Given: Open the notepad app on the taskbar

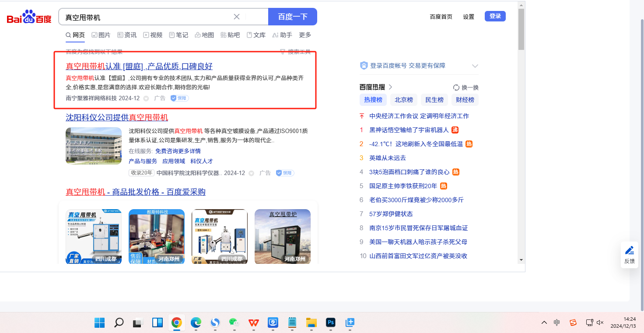Looking at the screenshot, I should click(292, 323).
